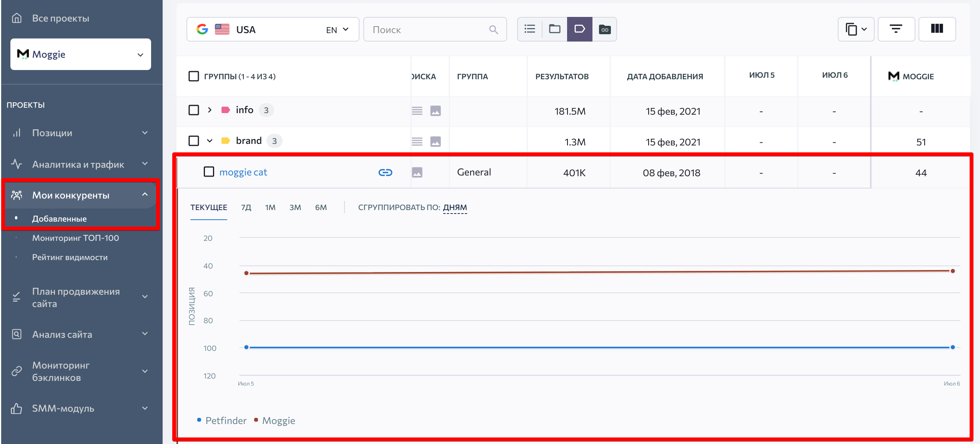Select the 7Д chart period tab
Screen dimensions: 980x444
(x=246, y=207)
